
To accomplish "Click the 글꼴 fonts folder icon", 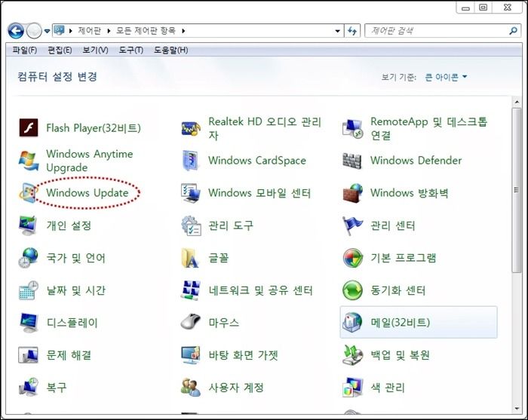I will pos(190,258).
